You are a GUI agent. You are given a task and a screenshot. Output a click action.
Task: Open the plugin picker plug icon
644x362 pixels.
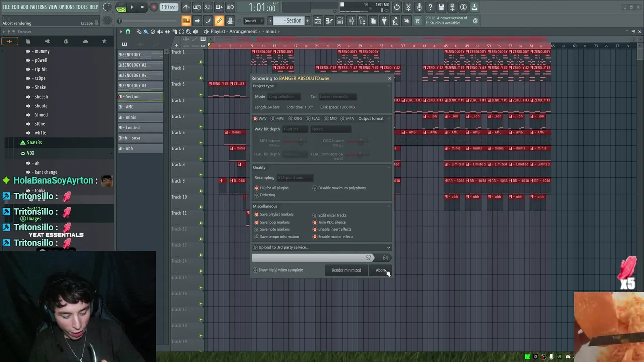[384, 21]
